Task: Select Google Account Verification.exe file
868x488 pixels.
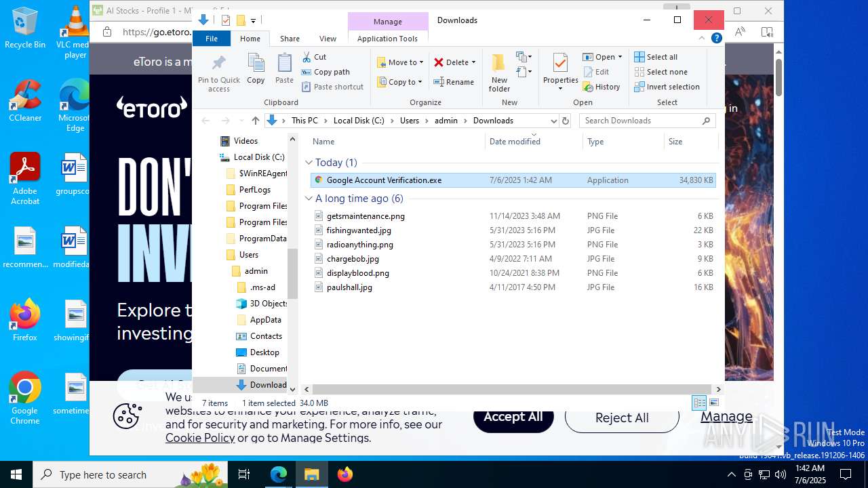Action: point(513,180)
